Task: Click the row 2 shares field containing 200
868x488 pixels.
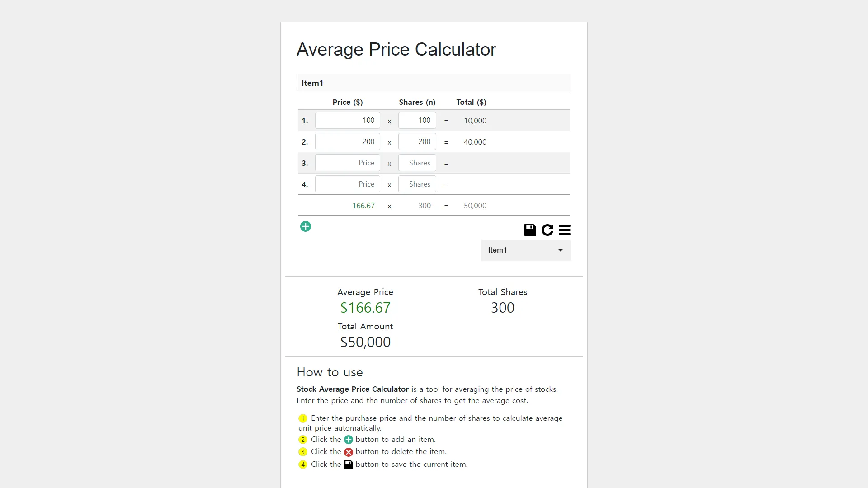Action: [417, 141]
